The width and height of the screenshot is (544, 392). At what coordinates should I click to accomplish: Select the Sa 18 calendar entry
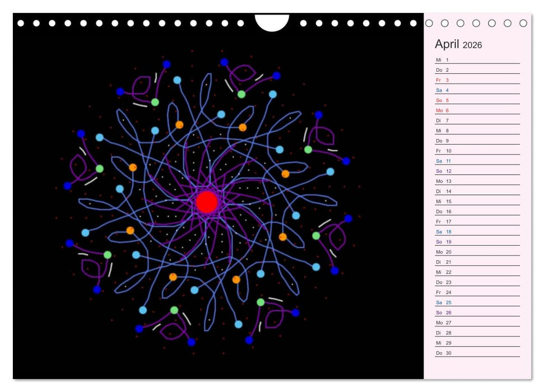point(477,232)
